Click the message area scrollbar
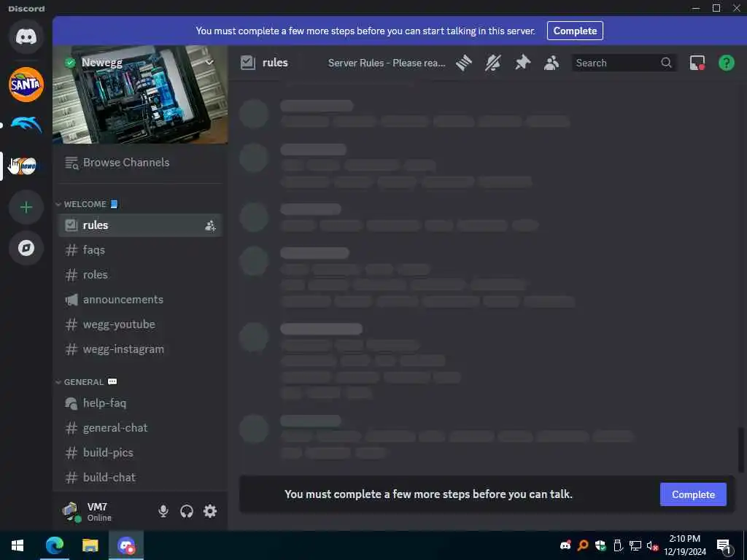This screenshot has height=560, width=747. coord(741,450)
